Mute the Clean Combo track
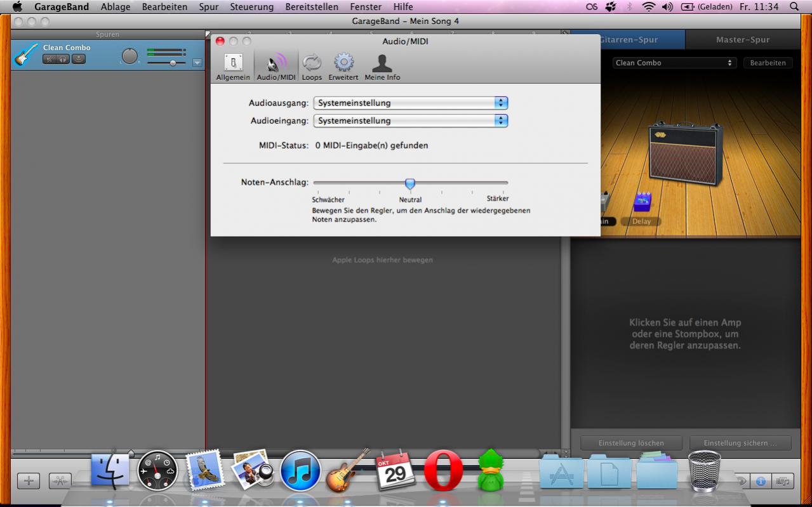This screenshot has width=812, height=507. (x=50, y=59)
